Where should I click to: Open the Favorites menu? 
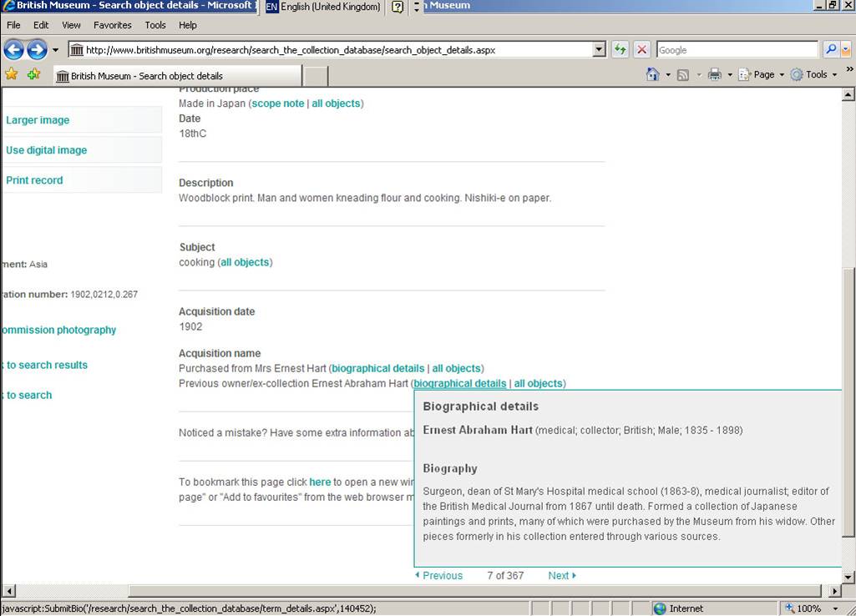coord(112,25)
